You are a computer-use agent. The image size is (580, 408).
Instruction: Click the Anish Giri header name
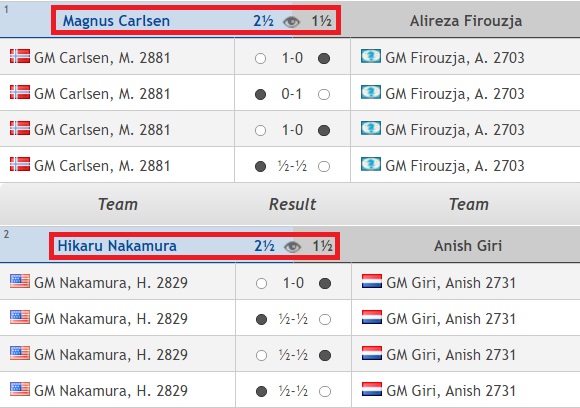click(x=468, y=246)
